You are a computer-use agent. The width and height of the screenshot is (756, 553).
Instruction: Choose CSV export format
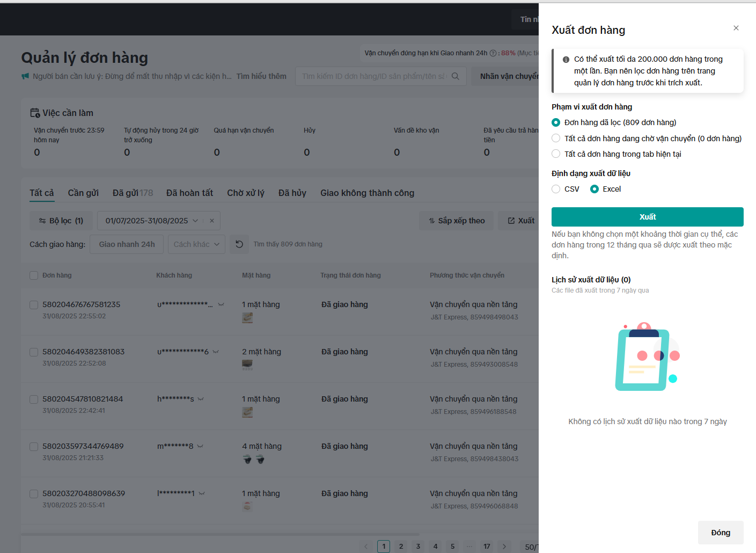[x=556, y=189]
